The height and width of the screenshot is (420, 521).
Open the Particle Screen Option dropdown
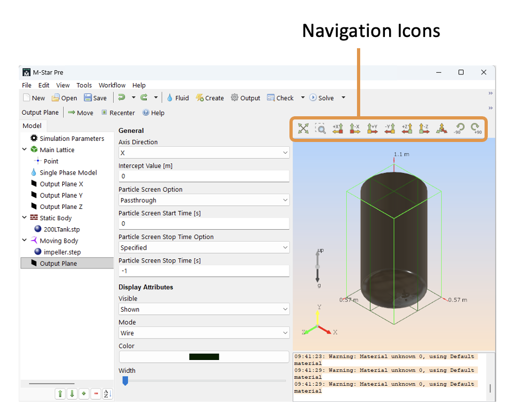click(x=204, y=200)
